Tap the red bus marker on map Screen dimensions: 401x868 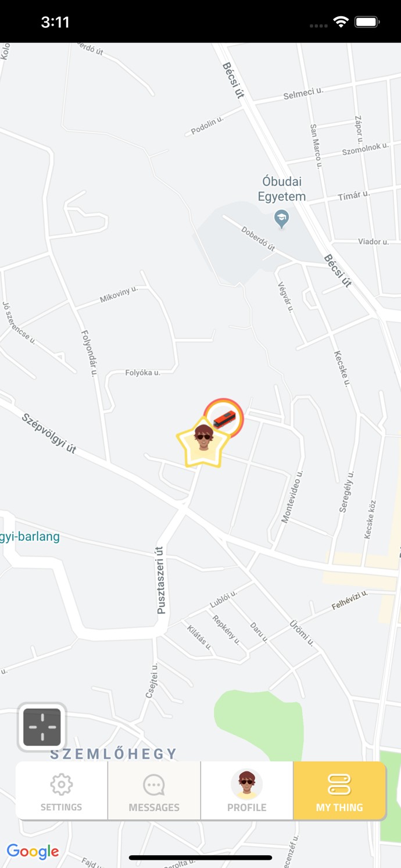(x=224, y=418)
